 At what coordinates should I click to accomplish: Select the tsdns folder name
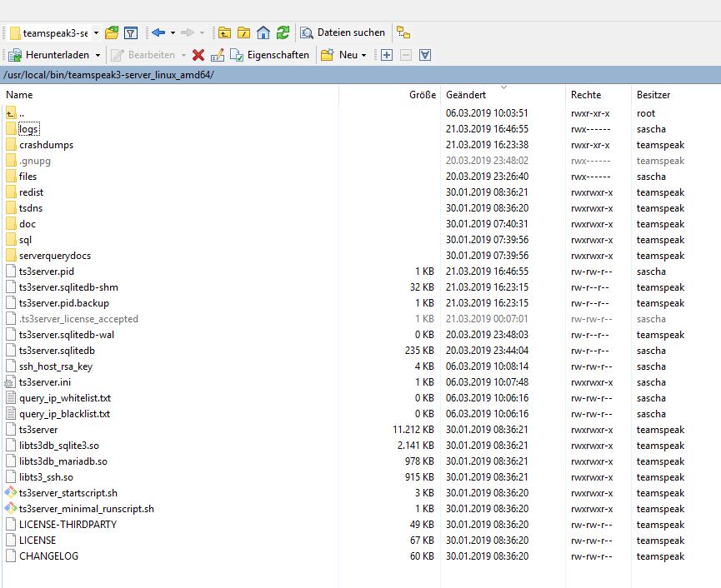31,208
